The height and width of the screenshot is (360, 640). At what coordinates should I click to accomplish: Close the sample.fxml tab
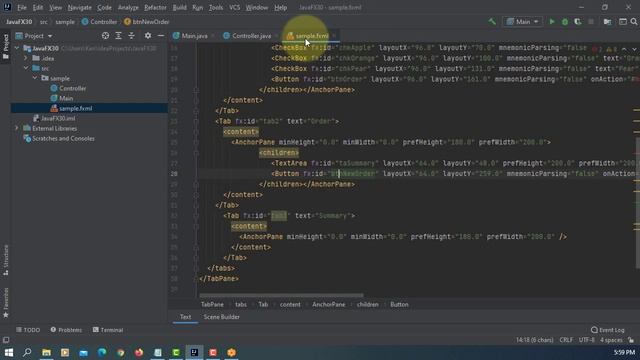click(334, 36)
